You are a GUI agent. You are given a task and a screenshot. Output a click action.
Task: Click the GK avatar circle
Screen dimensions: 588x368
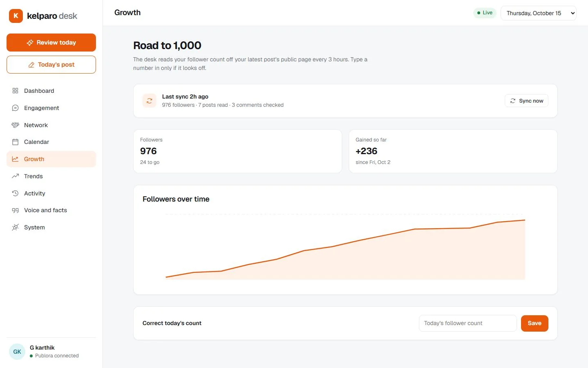click(x=17, y=352)
